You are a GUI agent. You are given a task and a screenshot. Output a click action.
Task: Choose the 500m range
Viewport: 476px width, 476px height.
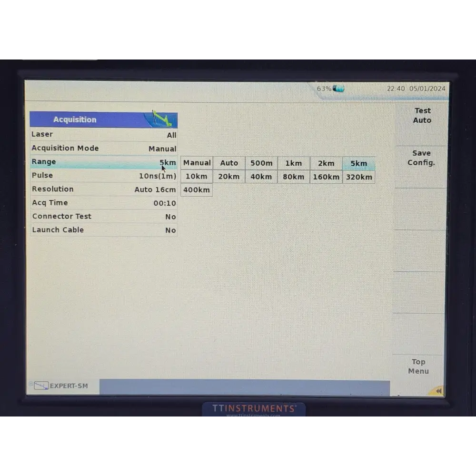pos(261,163)
